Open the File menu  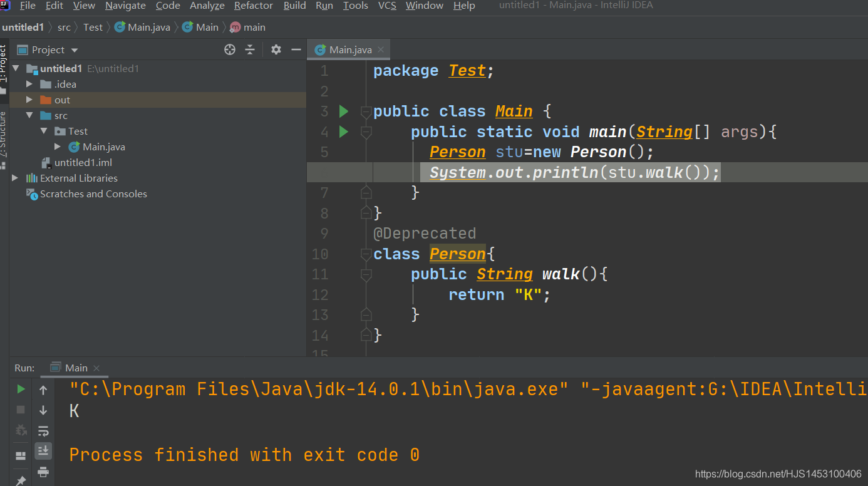pos(28,6)
